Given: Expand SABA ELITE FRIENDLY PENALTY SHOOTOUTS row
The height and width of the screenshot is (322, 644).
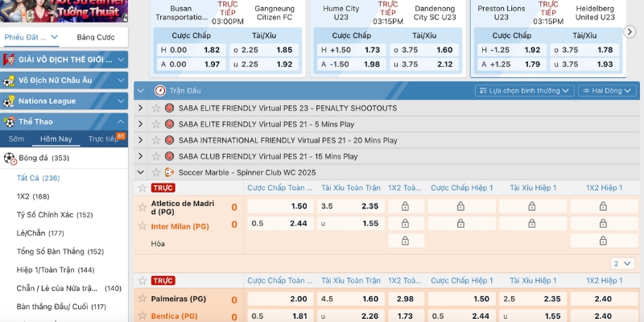Looking at the screenshot, I should [140, 108].
